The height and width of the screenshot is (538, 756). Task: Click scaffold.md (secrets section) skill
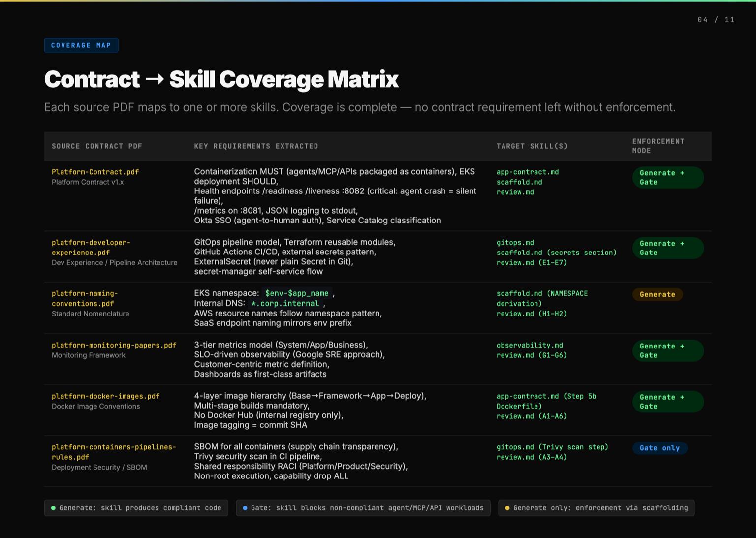[557, 253]
